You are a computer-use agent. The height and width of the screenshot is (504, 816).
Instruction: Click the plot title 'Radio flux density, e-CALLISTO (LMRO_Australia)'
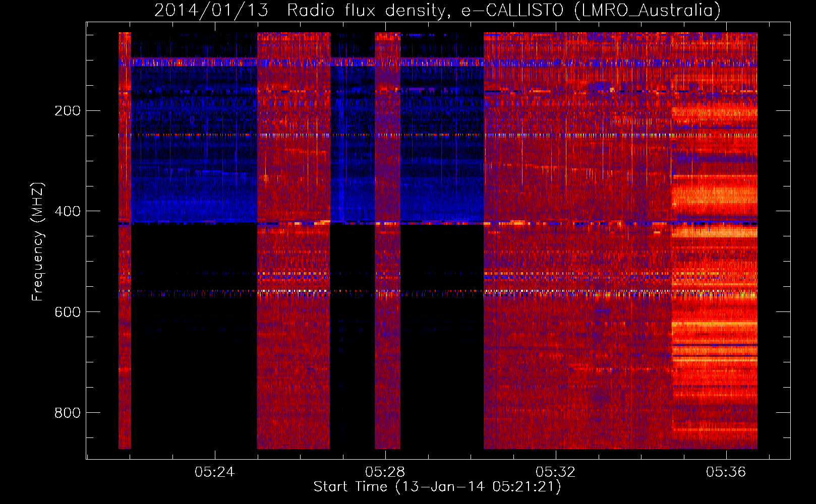504,10
